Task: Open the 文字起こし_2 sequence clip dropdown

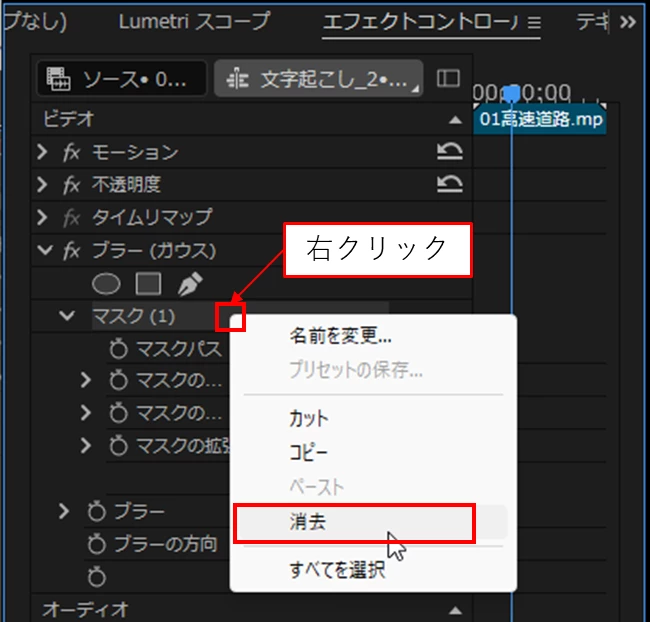Action: point(318,78)
